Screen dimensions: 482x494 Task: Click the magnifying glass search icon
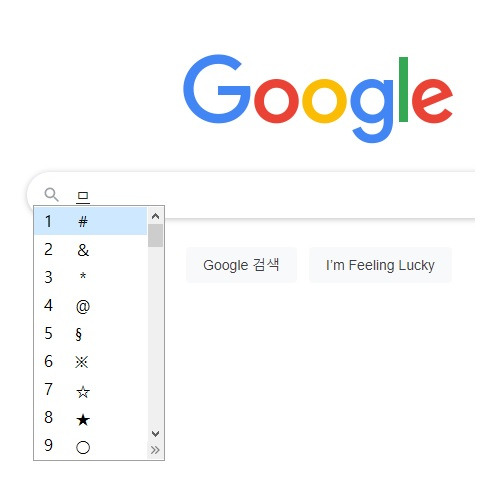(x=51, y=194)
